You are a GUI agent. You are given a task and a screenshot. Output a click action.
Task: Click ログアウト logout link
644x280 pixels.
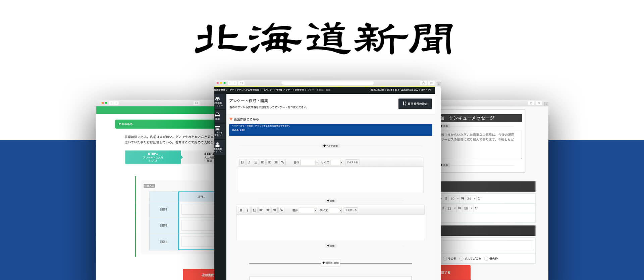426,90
